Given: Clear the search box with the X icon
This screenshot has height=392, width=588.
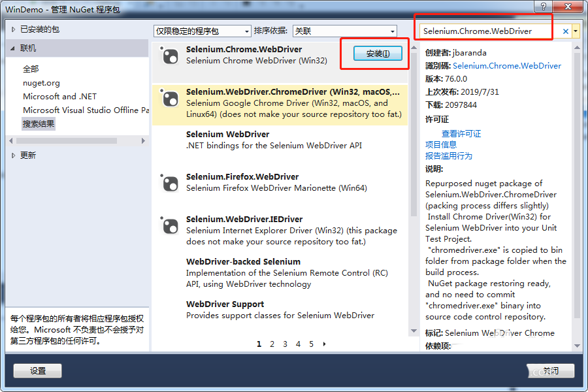Looking at the screenshot, I should 566,31.
